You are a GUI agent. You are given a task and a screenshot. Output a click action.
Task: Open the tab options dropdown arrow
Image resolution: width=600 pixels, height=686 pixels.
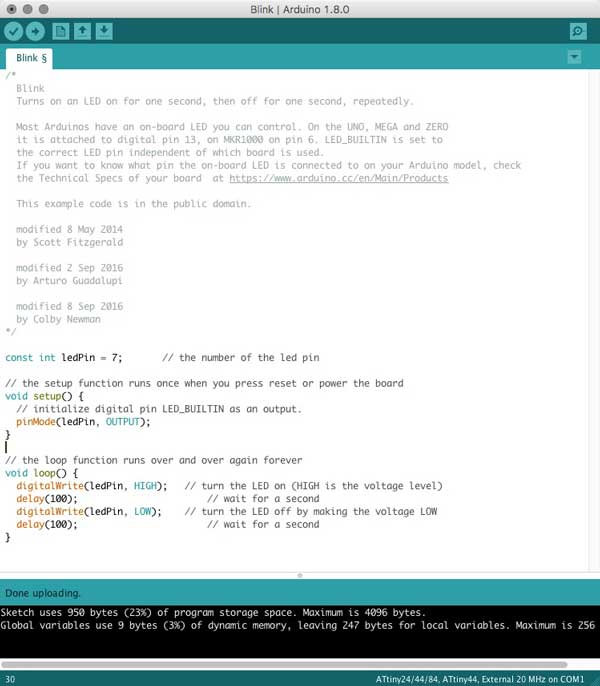point(575,57)
